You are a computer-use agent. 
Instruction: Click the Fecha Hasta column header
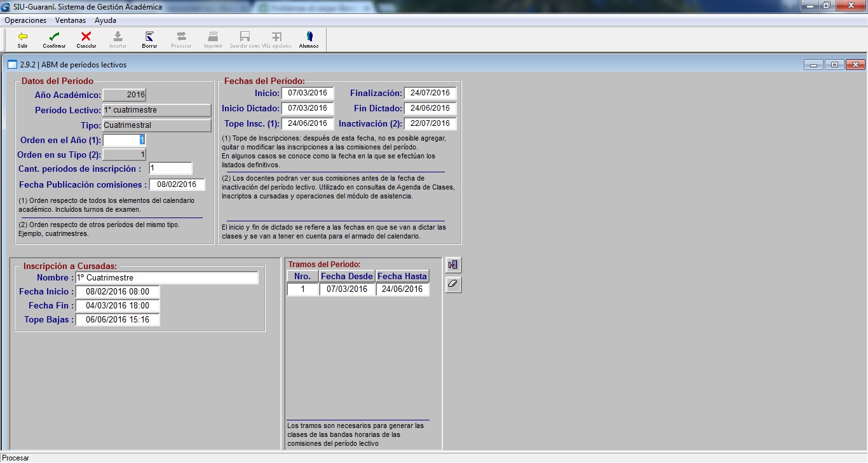[x=402, y=277]
